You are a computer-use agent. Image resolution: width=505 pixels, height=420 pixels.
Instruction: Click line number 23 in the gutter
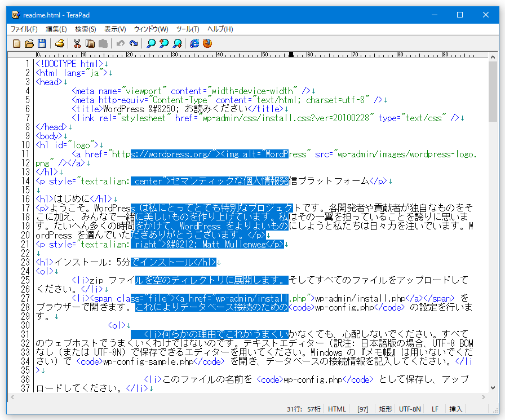[25, 262]
